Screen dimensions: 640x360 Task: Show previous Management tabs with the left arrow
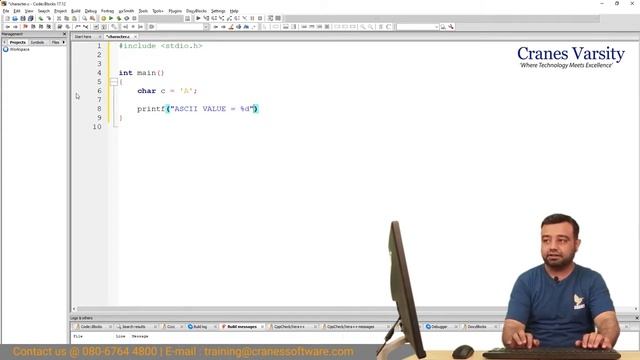point(4,42)
